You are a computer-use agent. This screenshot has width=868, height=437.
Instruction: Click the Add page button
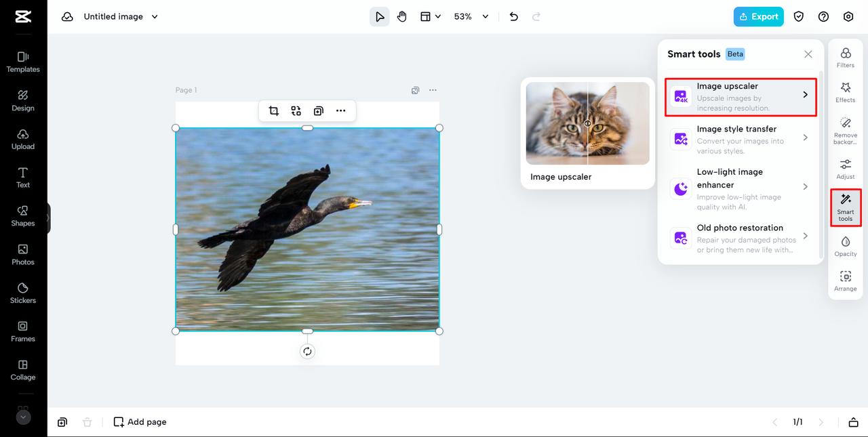(x=140, y=422)
